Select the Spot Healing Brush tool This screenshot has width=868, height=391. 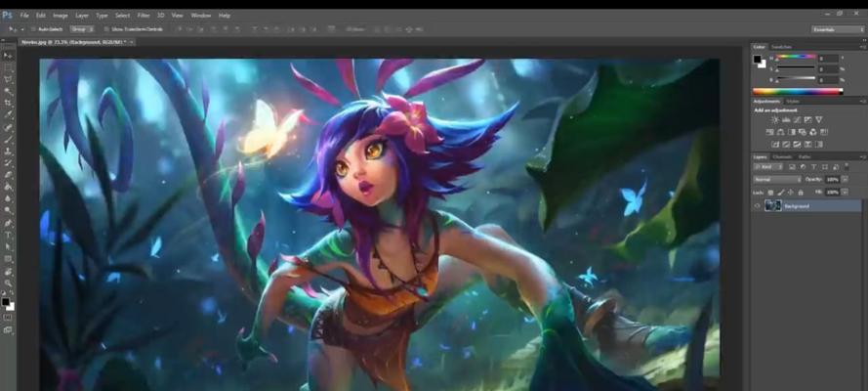(x=9, y=127)
